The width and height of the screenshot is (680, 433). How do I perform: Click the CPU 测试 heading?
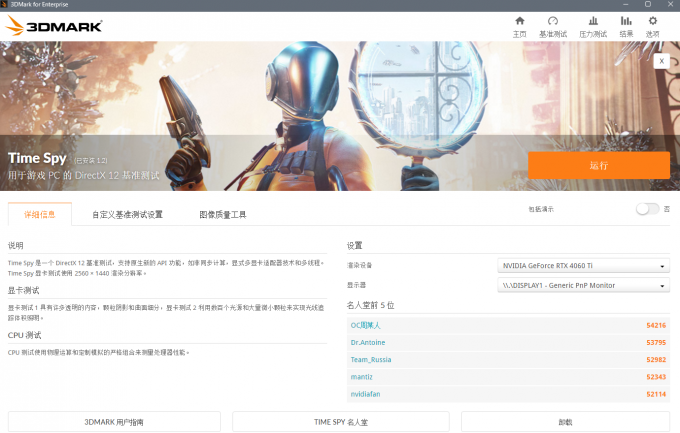[x=24, y=335]
